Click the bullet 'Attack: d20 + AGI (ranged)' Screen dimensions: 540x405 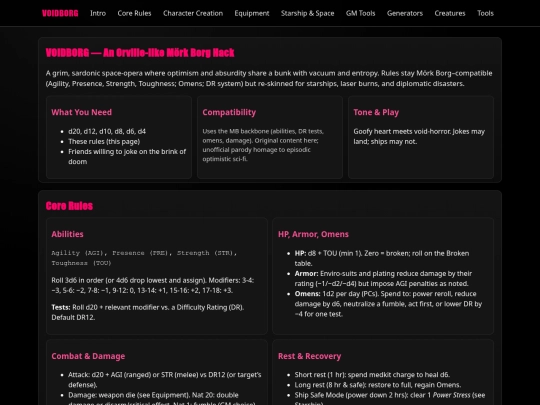(165, 380)
